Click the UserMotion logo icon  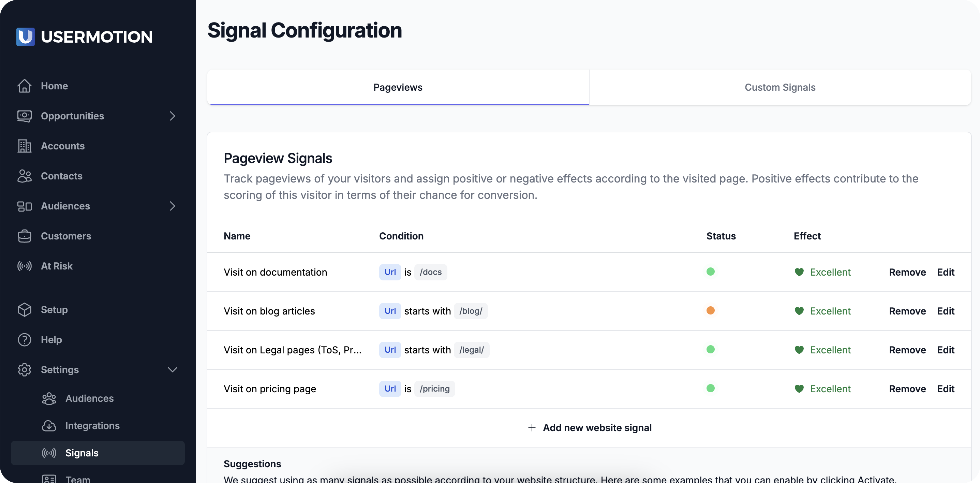(26, 36)
